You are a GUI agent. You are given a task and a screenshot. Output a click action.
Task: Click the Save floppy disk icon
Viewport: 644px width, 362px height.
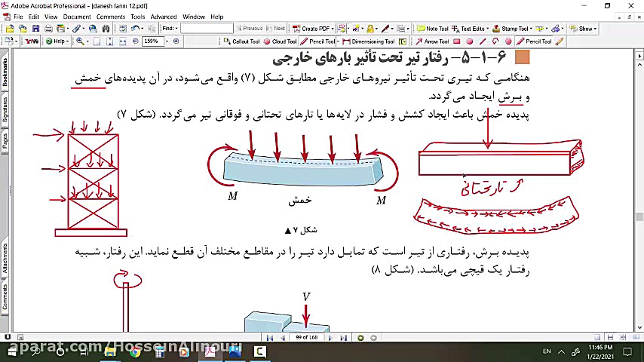35,29
